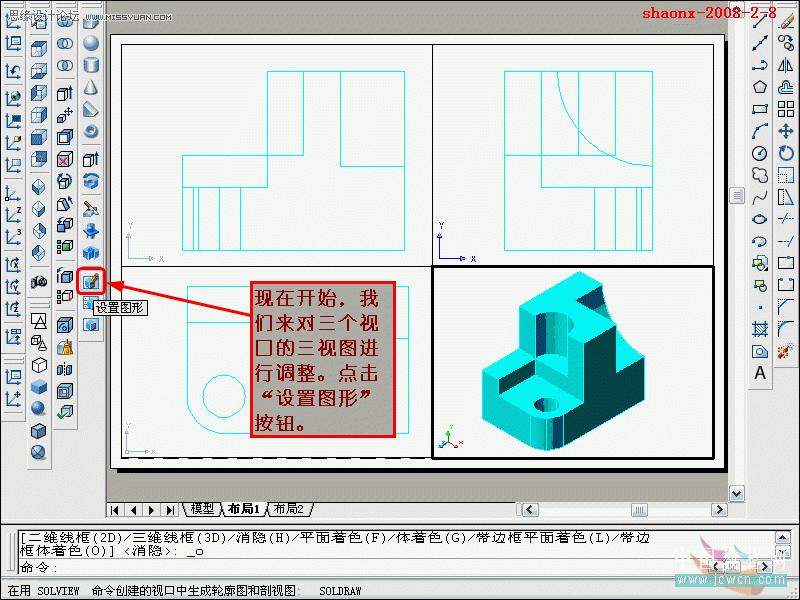Select the Move modify tool
Image resolution: width=800 pixels, height=600 pixels.
[786, 131]
